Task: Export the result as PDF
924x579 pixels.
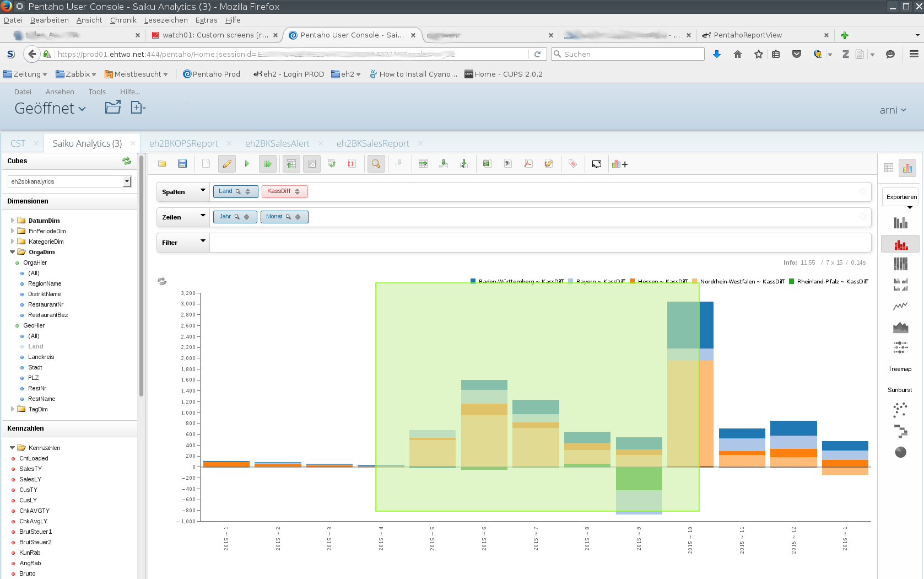Action: coord(528,164)
